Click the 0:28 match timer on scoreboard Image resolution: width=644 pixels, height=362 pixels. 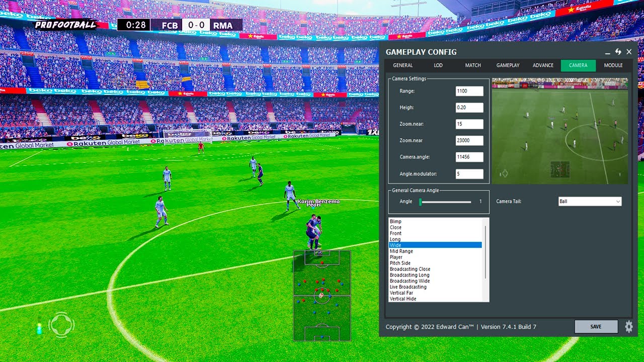pyautogui.click(x=134, y=25)
